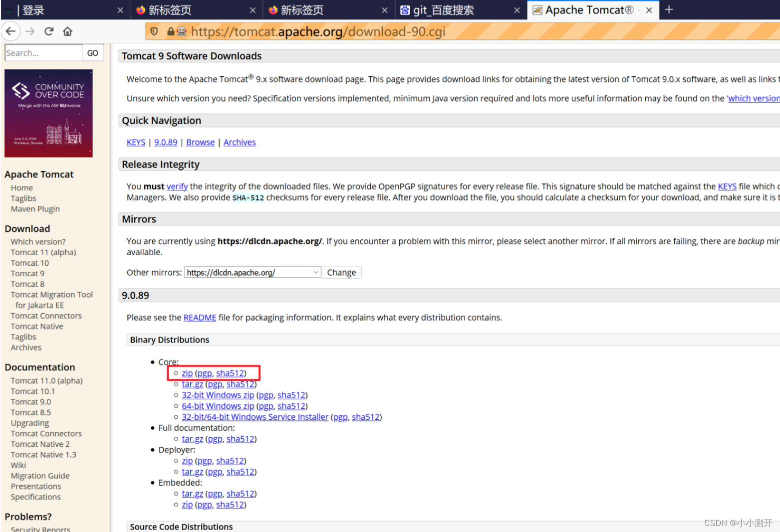The height and width of the screenshot is (532, 780).
Task: Open the Migration Guide link
Action: [x=40, y=476]
